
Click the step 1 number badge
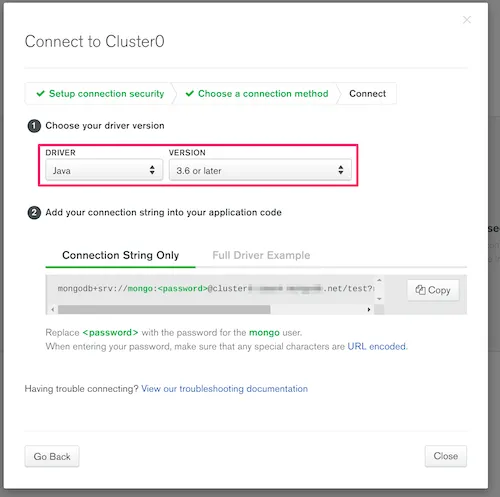[x=34, y=126]
